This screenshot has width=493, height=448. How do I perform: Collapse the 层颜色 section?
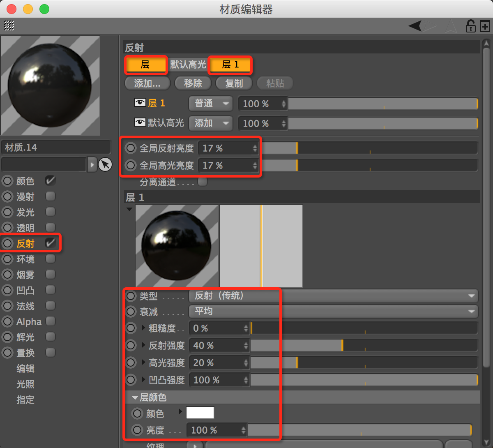click(135, 398)
